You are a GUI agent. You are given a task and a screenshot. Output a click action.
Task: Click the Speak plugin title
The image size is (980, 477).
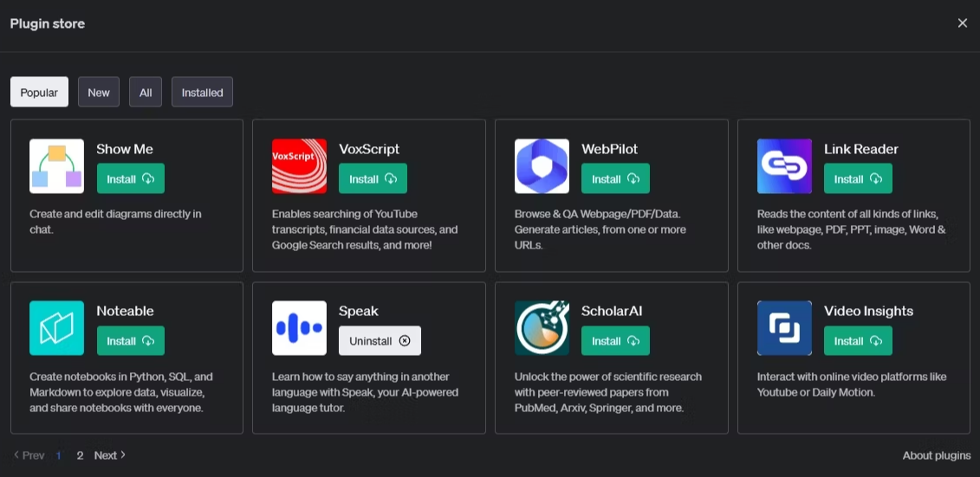(x=359, y=311)
